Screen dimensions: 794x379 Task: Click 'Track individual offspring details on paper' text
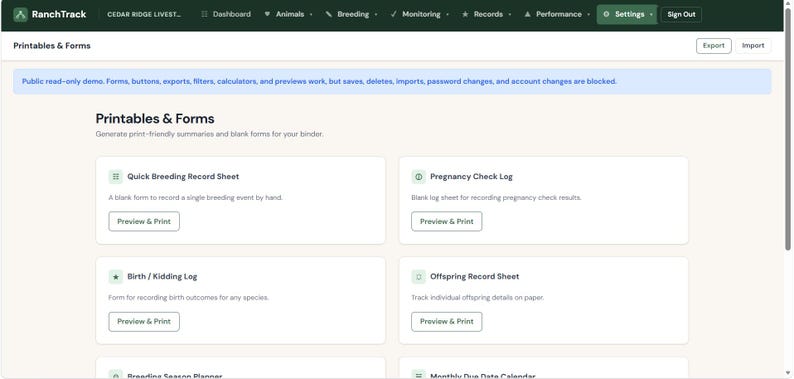click(478, 297)
